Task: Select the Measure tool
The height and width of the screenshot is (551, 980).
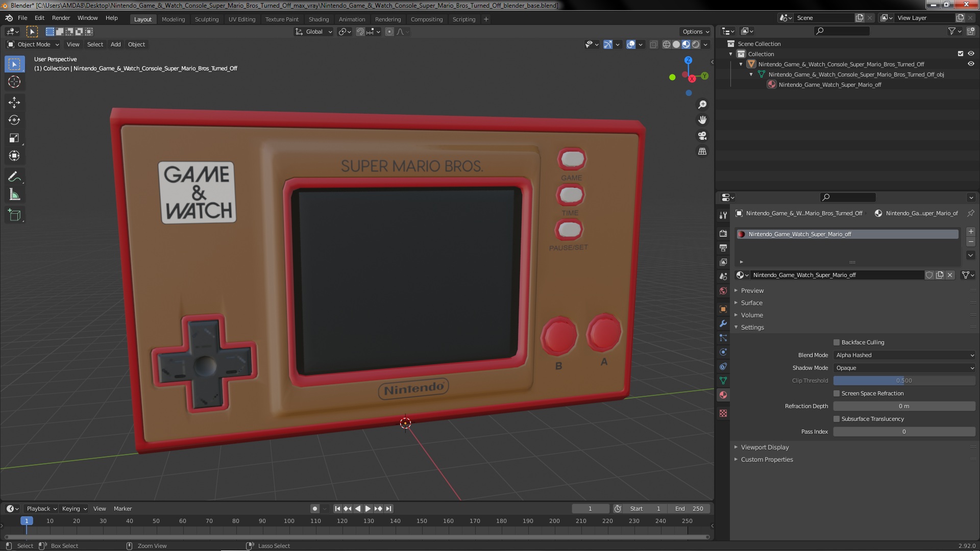Action: coord(14,195)
